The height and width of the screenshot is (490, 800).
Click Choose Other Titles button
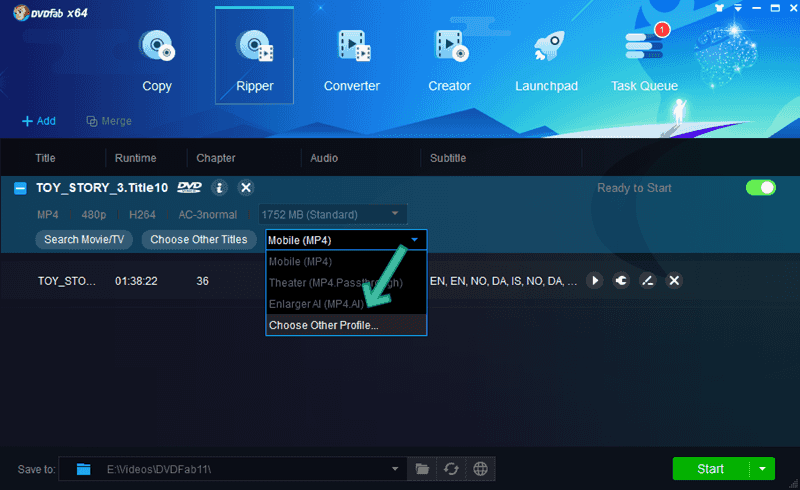(198, 239)
